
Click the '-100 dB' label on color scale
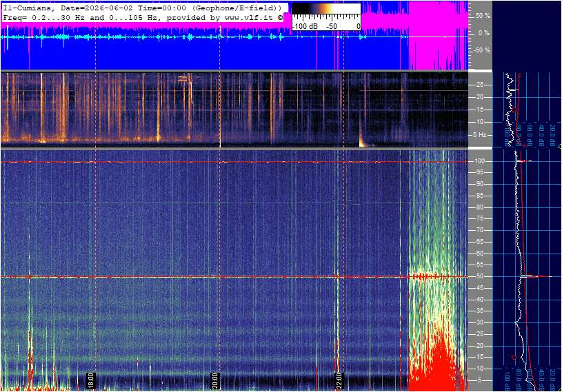[x=305, y=26]
